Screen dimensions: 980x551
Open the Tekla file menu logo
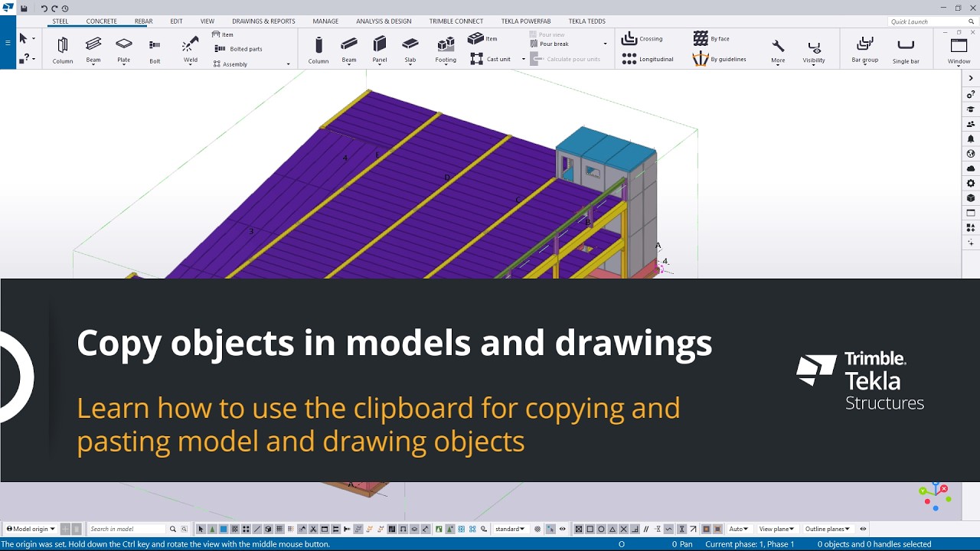[x=8, y=8]
